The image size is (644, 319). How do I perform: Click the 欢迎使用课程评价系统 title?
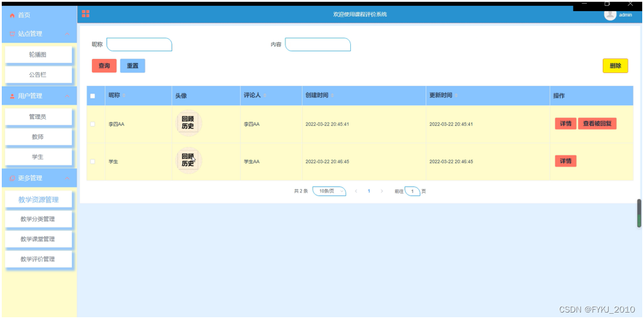(x=360, y=15)
